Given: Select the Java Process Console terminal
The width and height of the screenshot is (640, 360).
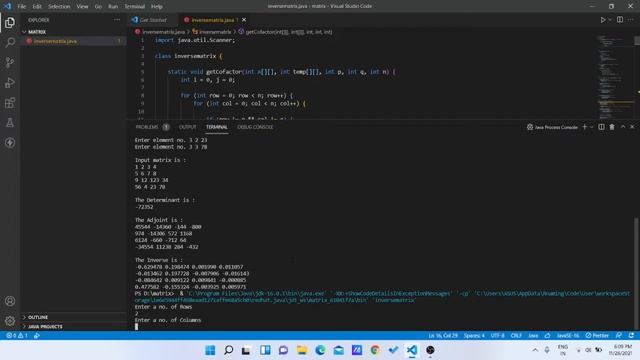Looking at the screenshot, I should [552, 127].
